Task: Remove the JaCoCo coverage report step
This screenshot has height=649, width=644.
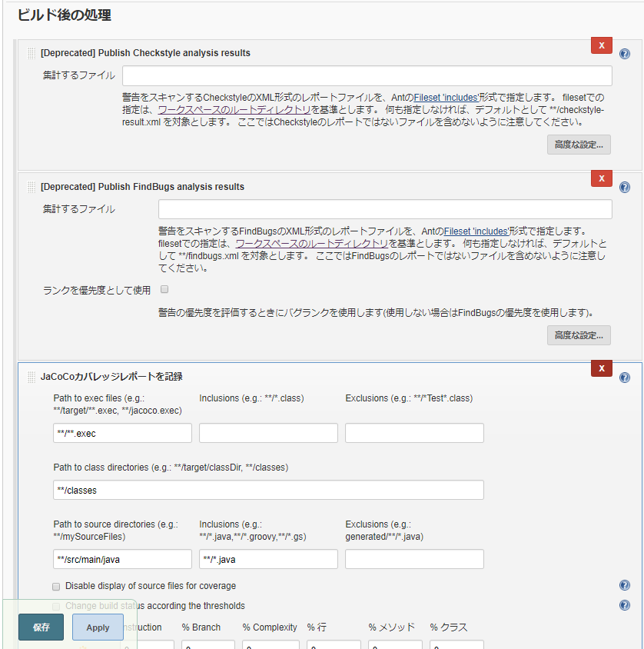Action: click(602, 368)
